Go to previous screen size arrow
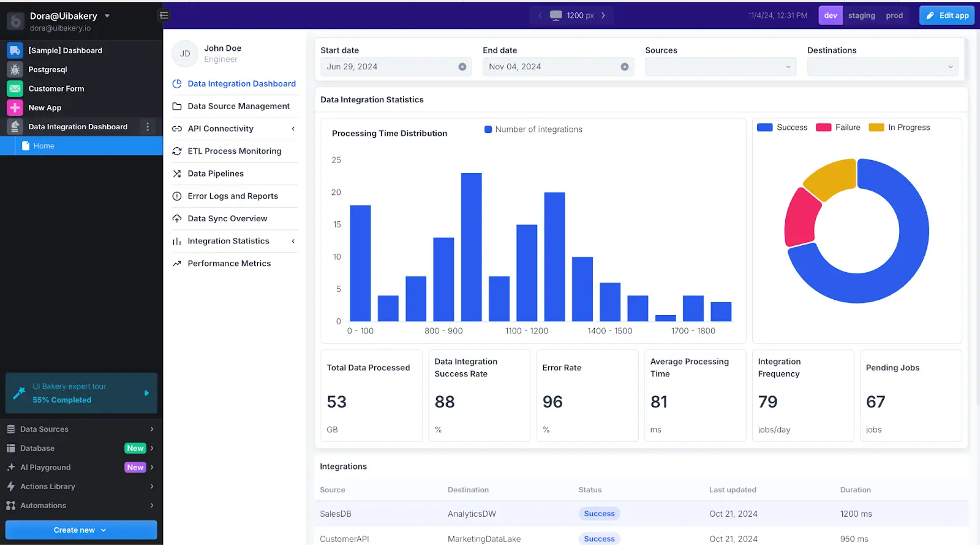Viewport: 980px width, 545px height. coord(540,15)
